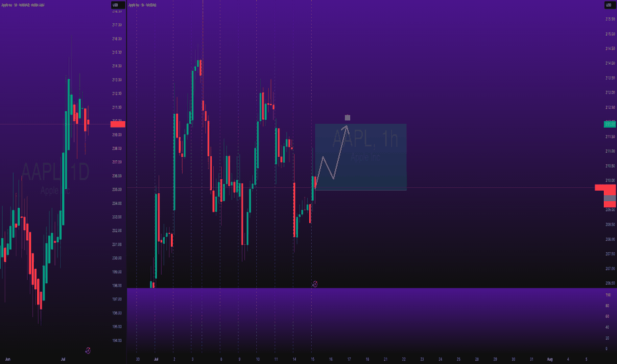The height and width of the screenshot is (364, 617).
Task: Click 208.00 on daily price axis
Action: click(x=117, y=149)
